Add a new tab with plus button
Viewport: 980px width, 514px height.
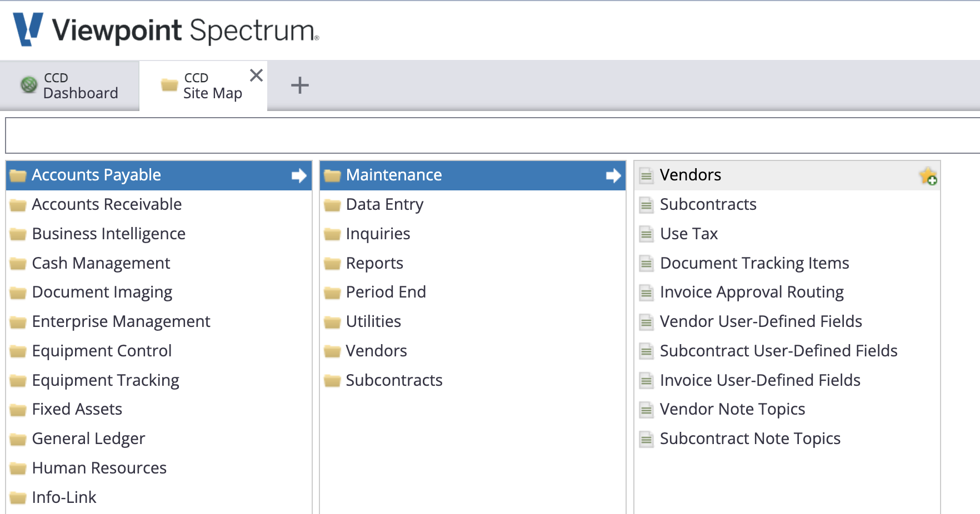pos(299,85)
